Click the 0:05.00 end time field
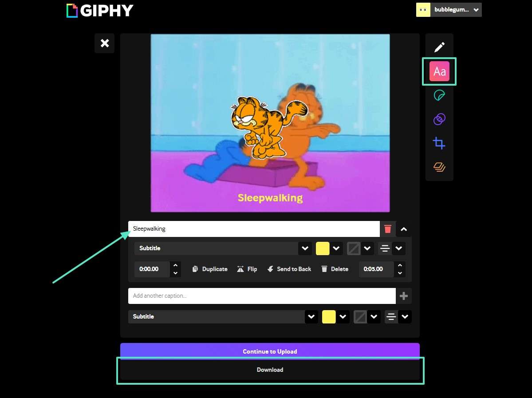Image resolution: width=532 pixels, height=398 pixels. click(377, 269)
